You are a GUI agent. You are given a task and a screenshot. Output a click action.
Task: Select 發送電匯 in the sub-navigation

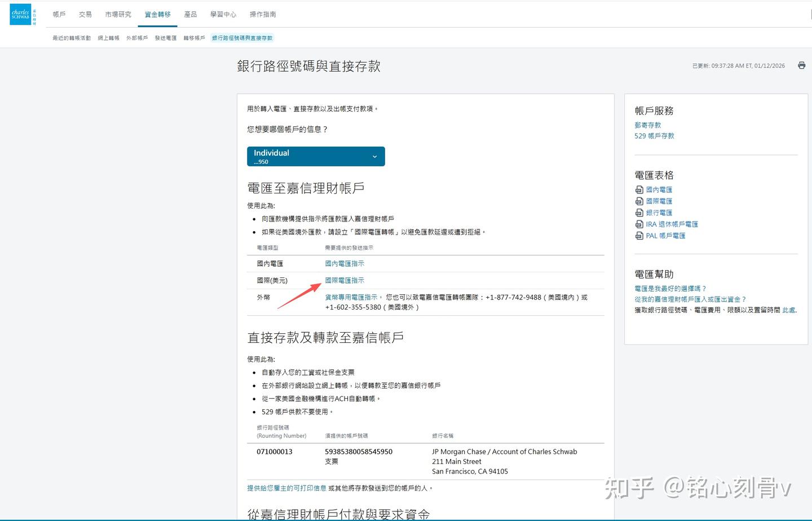click(x=165, y=38)
